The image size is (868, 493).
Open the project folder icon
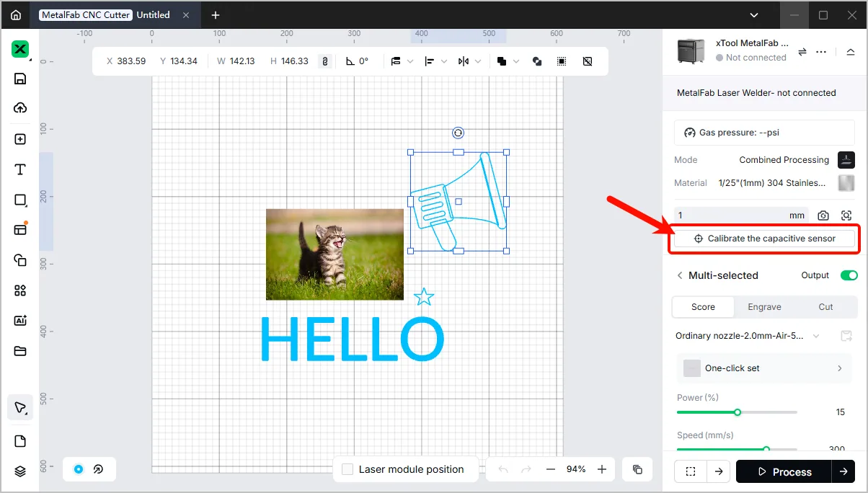coord(20,351)
